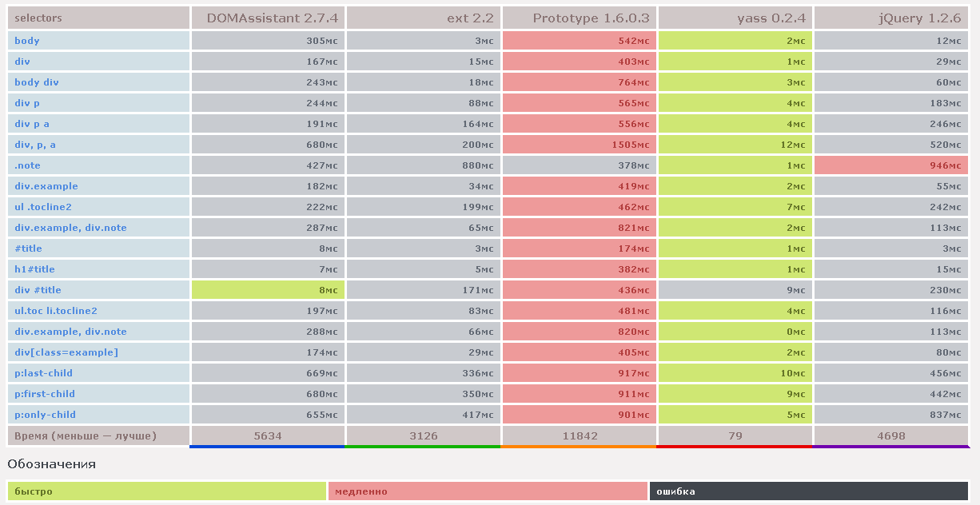Open the p:first-child selector link

[45, 394]
